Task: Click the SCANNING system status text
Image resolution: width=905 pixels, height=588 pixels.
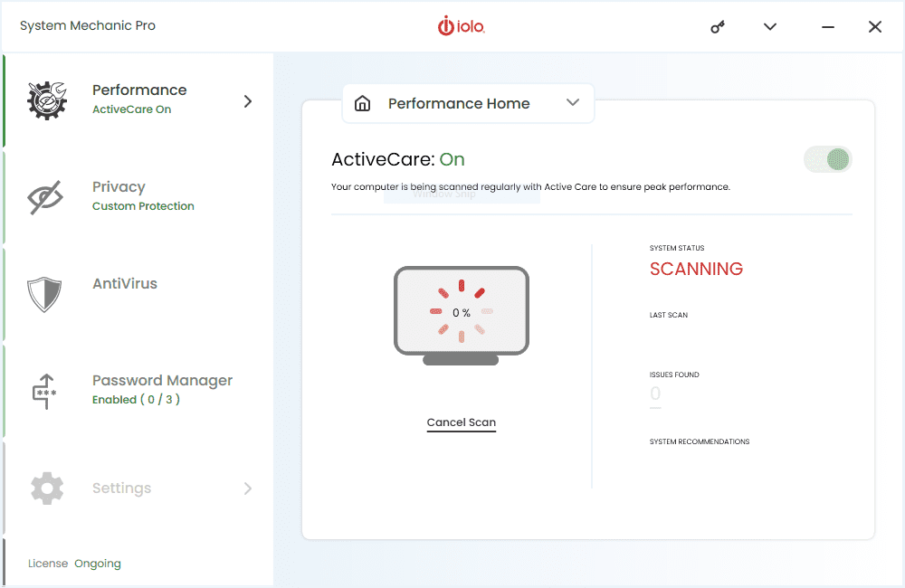Action: coord(696,269)
